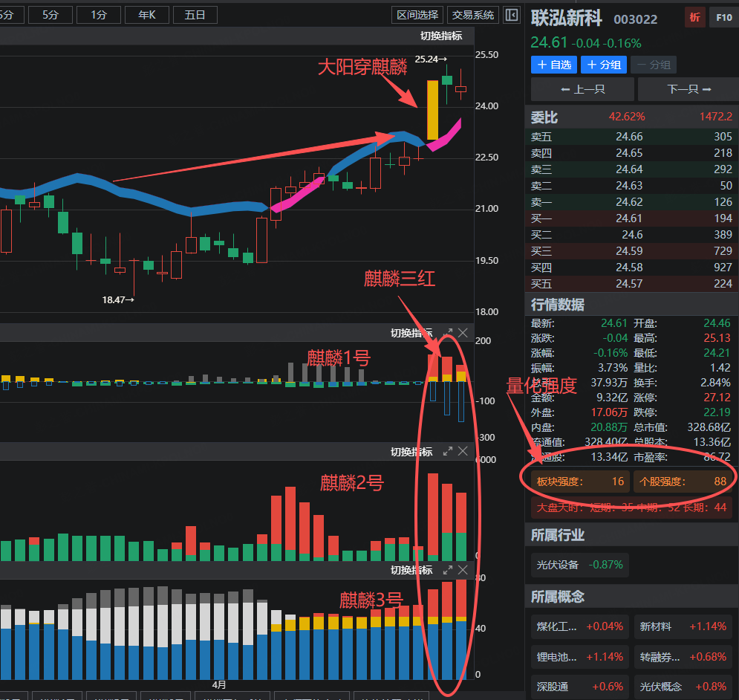Screen dimensions: 739x700
Task: Switch to the 1分 timeframe tab
Action: [99, 15]
